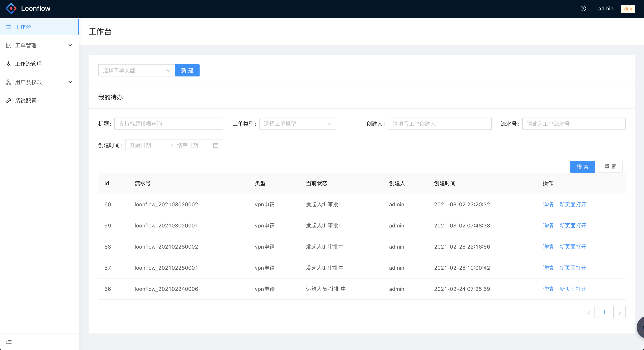644x350 pixels.
Task: Select page 1 in pagination
Action: point(604,312)
